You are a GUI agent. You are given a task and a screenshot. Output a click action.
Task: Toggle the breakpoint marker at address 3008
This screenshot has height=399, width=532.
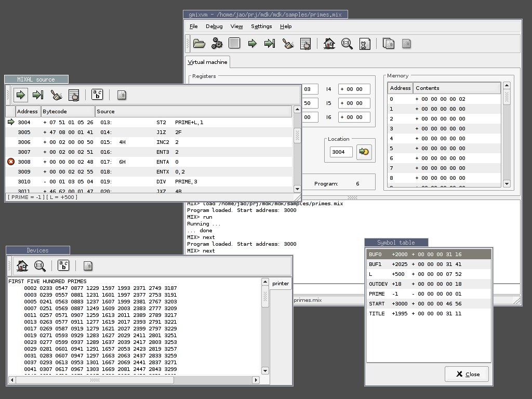(x=11, y=162)
